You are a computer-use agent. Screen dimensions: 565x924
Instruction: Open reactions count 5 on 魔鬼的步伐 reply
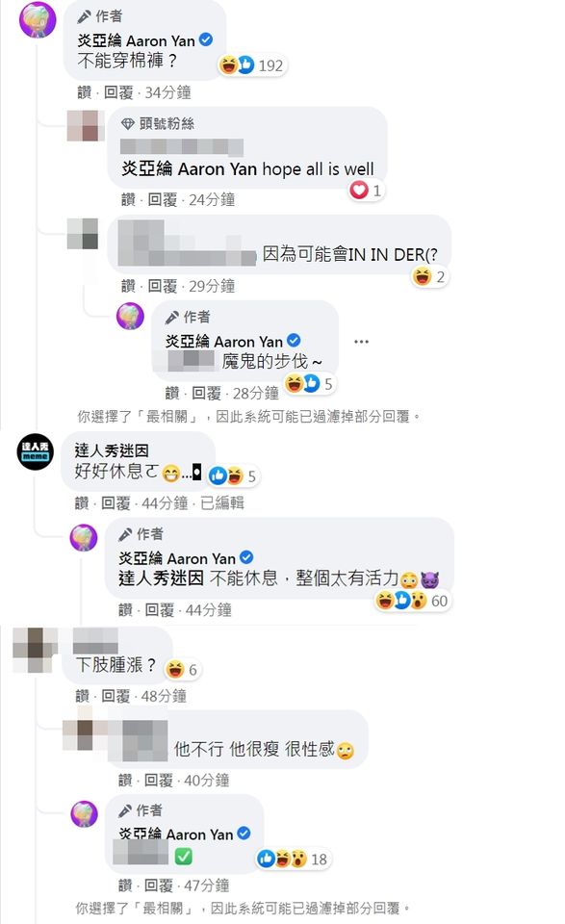[309, 384]
